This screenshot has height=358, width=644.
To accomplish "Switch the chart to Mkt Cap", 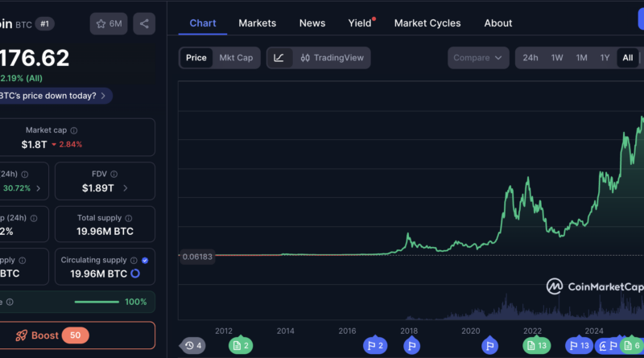I will tap(236, 58).
